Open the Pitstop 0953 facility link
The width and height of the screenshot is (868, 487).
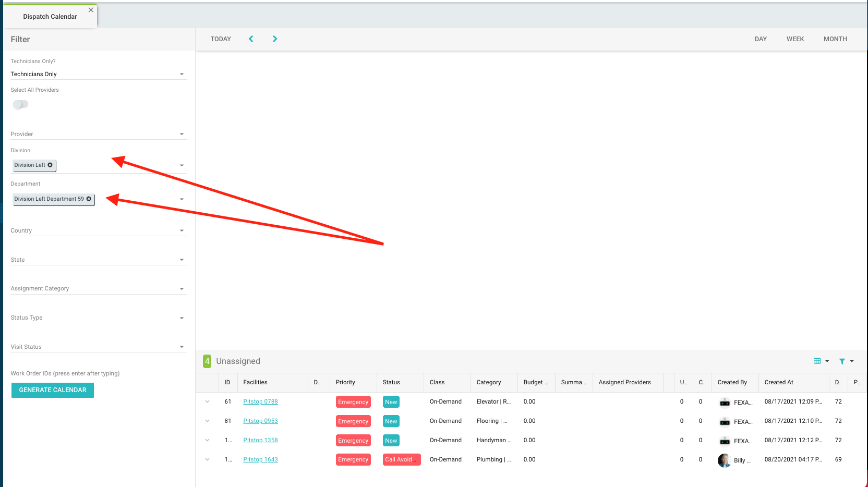[260, 421]
